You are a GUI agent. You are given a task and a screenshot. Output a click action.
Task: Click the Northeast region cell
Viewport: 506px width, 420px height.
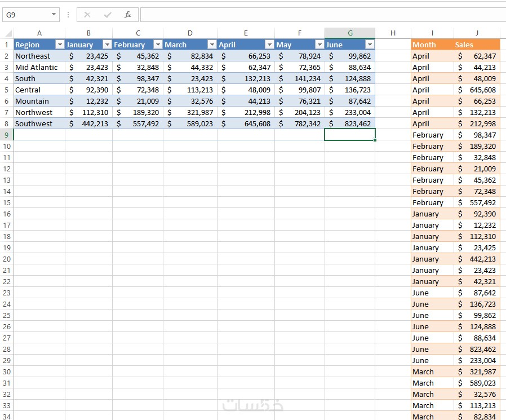coord(39,56)
